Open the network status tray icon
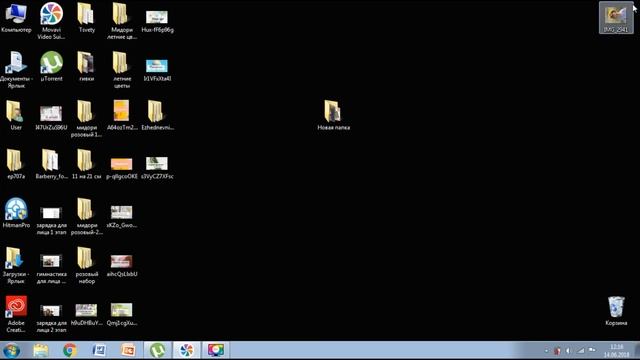640x360 pixels. pyautogui.click(x=580, y=351)
